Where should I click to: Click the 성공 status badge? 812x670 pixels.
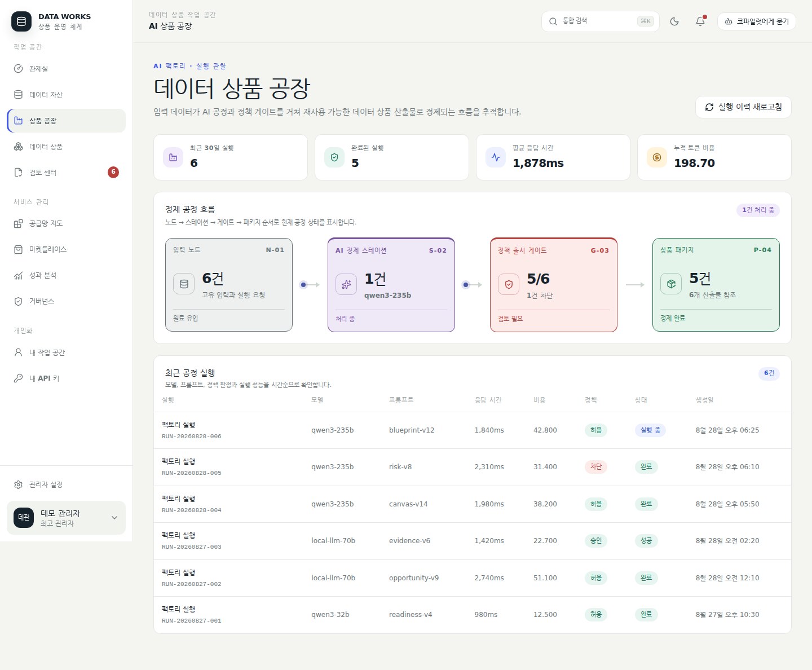click(x=646, y=541)
